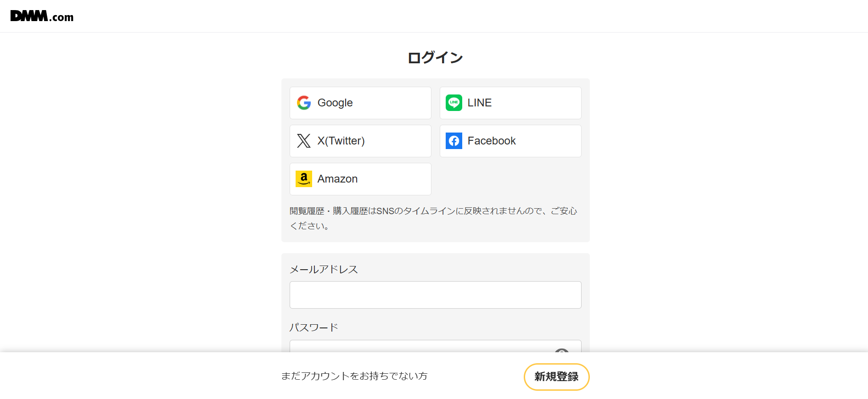Continue with the Amazon login button
Viewport: 868px width, 399px height.
point(360,179)
